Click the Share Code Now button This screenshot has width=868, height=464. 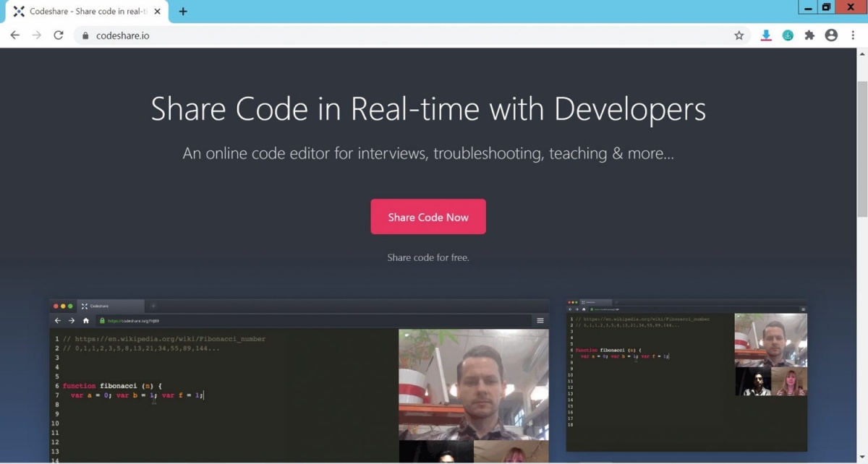tap(428, 217)
